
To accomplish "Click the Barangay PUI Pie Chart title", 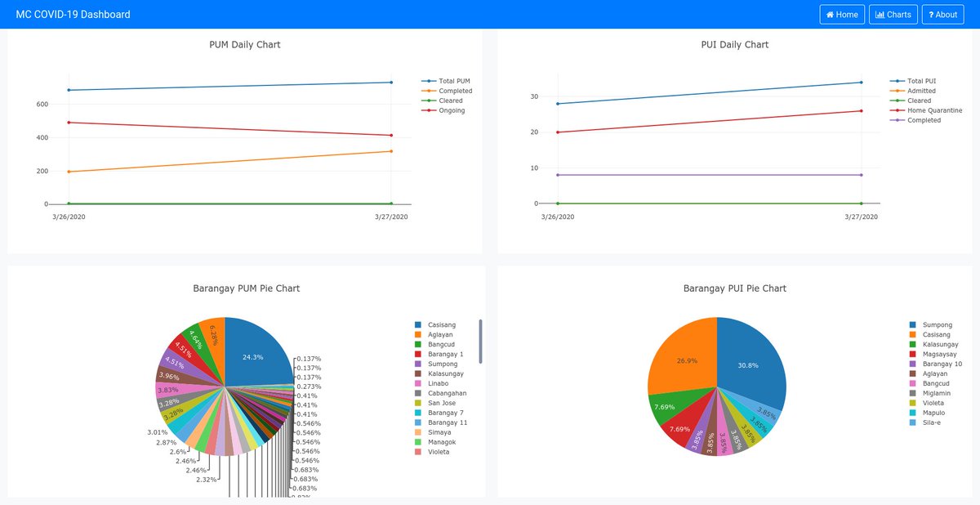I will pos(735,288).
